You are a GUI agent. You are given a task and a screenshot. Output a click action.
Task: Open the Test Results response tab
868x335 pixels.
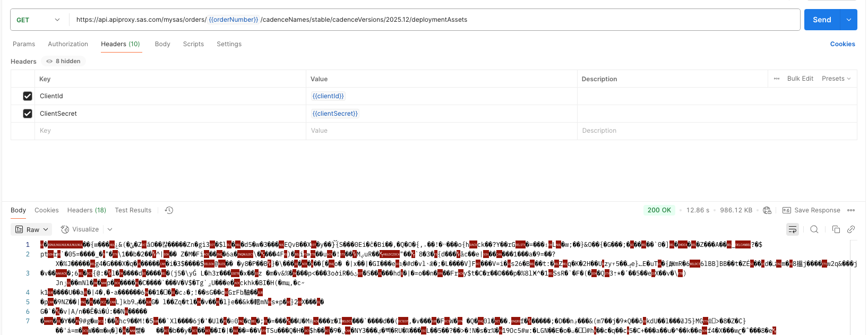pos(133,210)
